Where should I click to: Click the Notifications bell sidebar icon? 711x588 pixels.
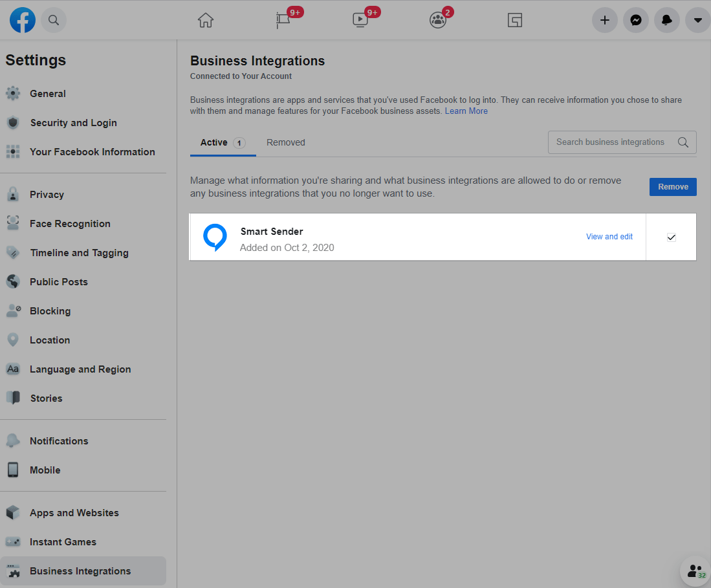13,441
